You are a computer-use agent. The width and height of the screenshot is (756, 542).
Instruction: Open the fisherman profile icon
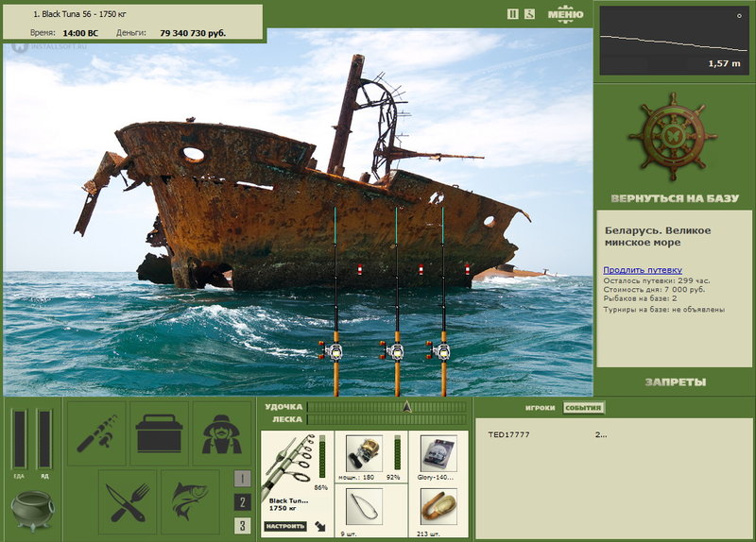pyautogui.click(x=222, y=433)
